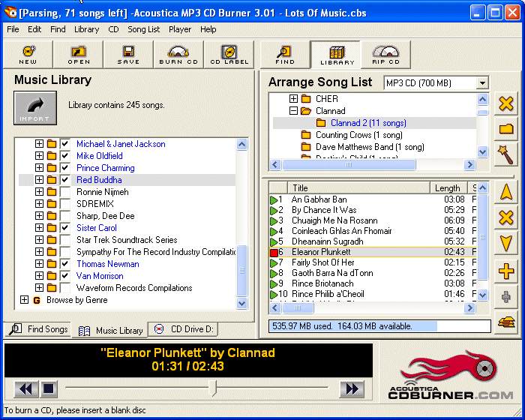Click the new folder icon beside folder tree
Screen dimensions: 525x420
pos(506,129)
